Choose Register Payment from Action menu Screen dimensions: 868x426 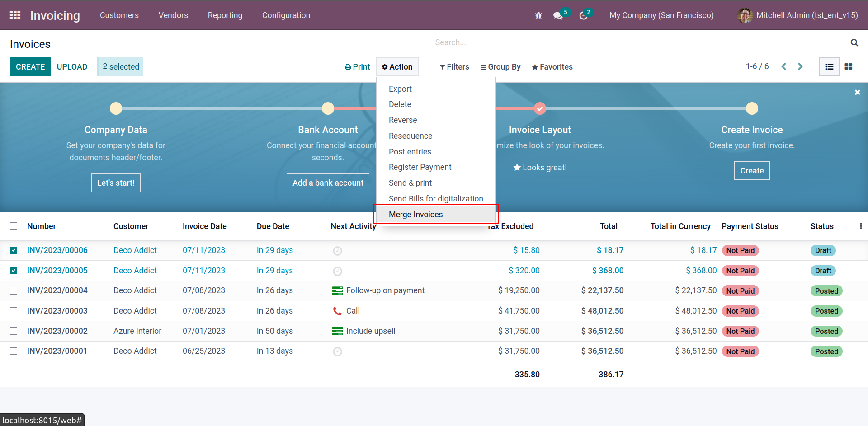tap(436, 167)
